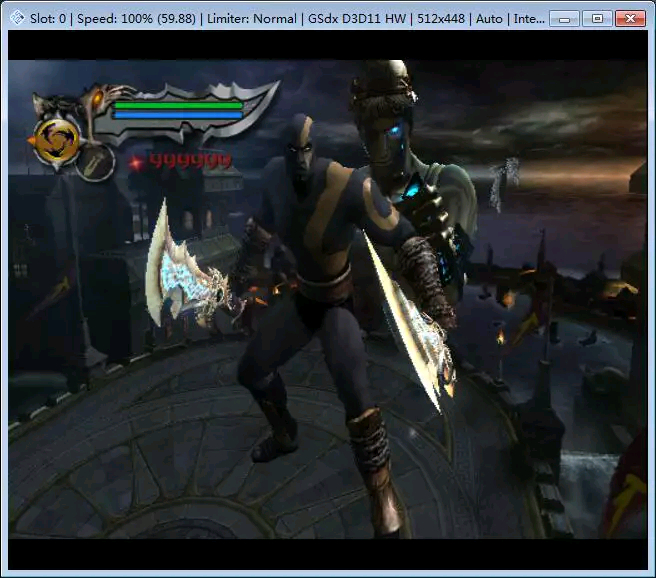Maximize the emulator window

tap(597, 19)
